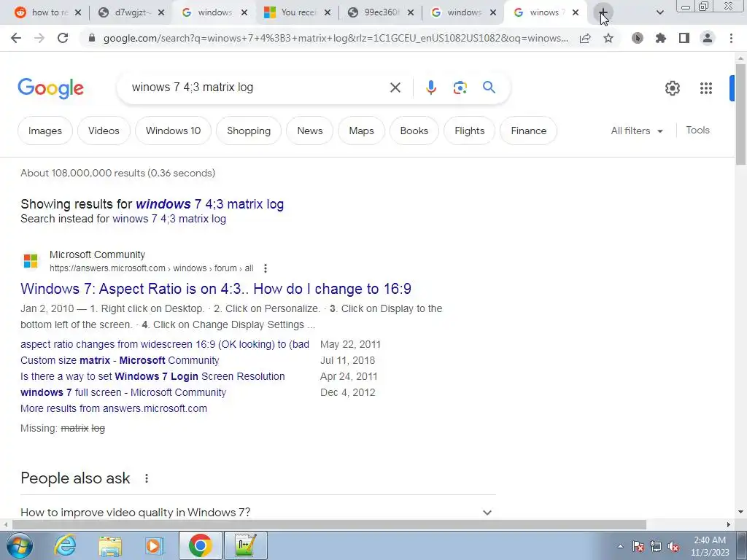Click the vertical scrollbar thumb

[741, 114]
